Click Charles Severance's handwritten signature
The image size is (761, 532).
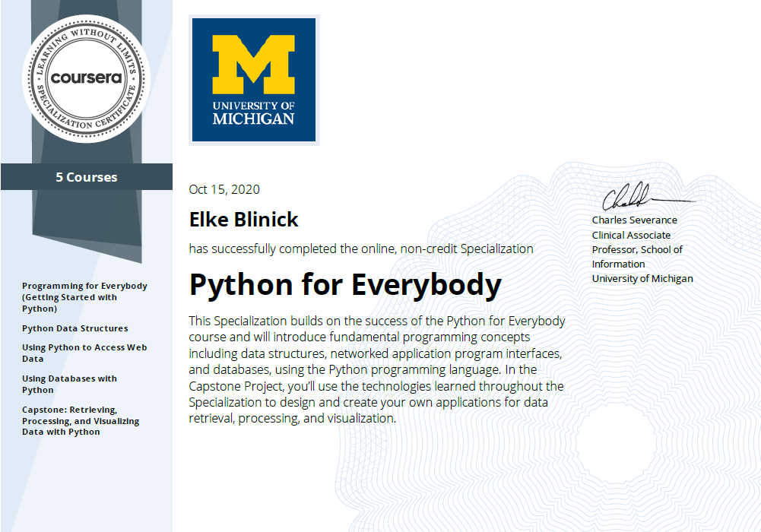648,196
